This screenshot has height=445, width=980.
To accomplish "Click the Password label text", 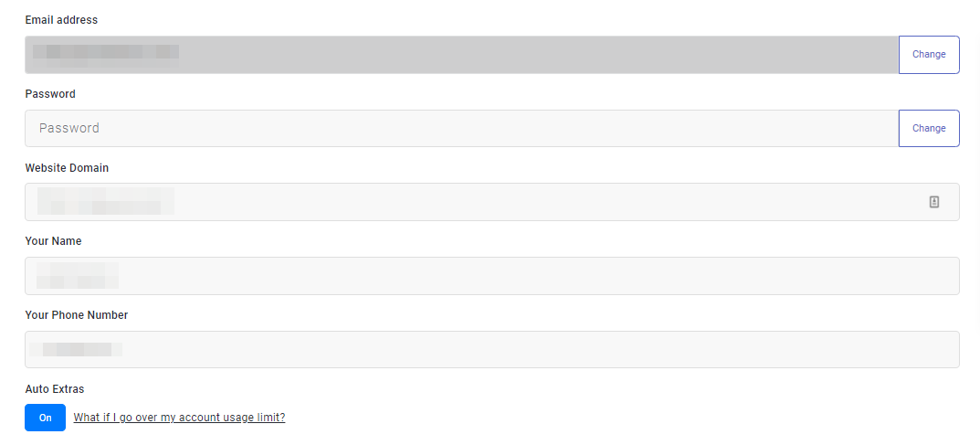I will (50, 94).
